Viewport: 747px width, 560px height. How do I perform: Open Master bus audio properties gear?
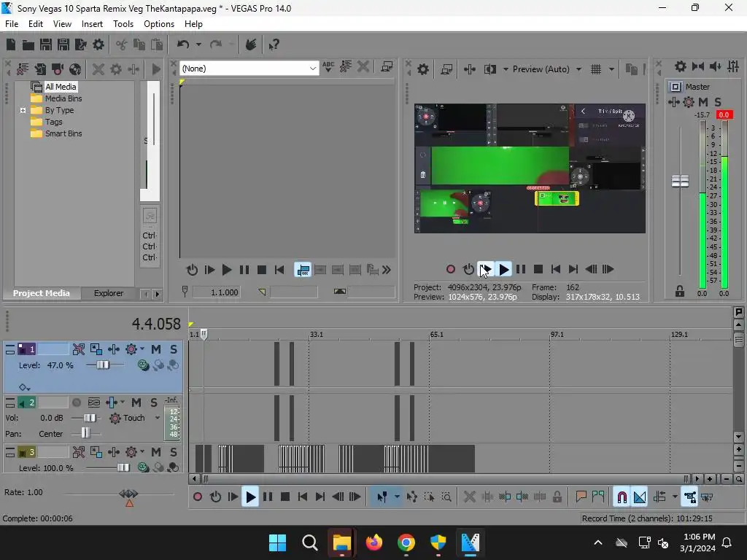tap(681, 66)
